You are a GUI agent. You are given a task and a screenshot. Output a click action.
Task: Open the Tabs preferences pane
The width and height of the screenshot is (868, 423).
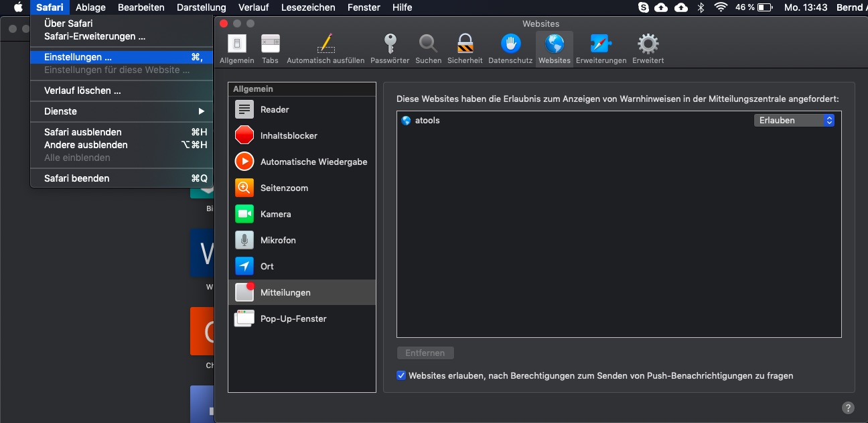point(270,49)
